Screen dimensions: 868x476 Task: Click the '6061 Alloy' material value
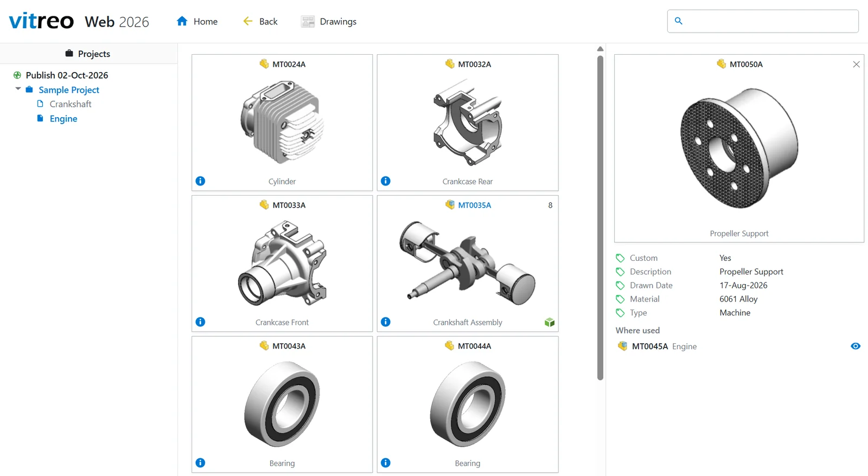738,299
